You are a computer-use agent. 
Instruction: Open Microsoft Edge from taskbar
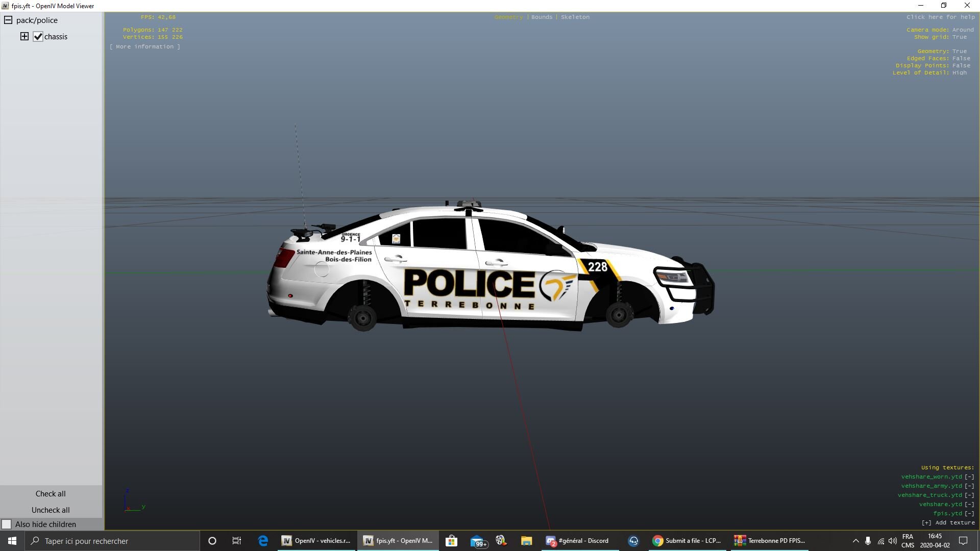[x=263, y=541]
